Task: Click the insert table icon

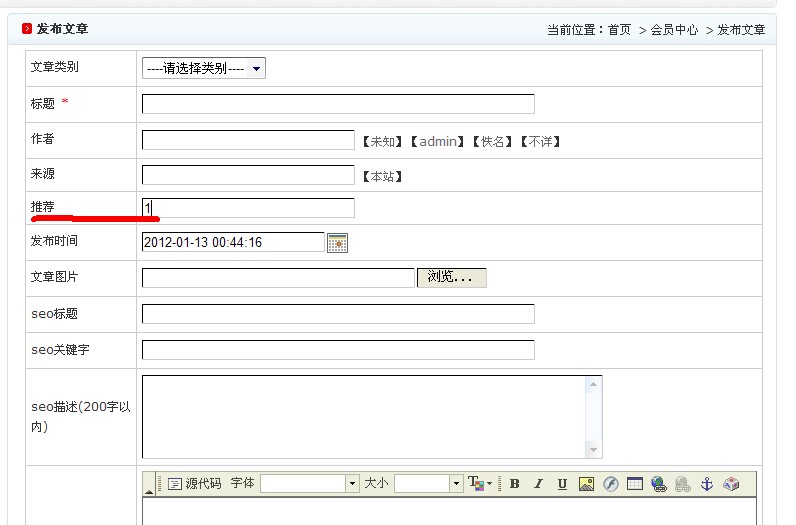Action: point(634,484)
